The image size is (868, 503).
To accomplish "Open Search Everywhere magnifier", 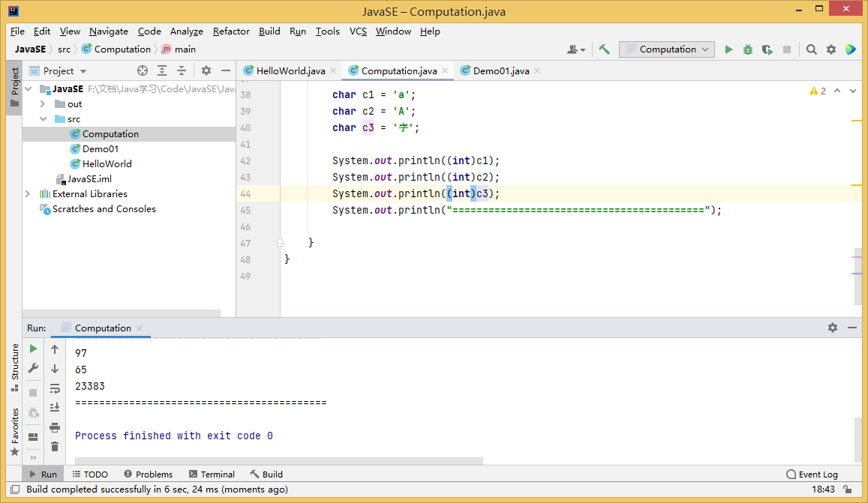I will pyautogui.click(x=812, y=49).
